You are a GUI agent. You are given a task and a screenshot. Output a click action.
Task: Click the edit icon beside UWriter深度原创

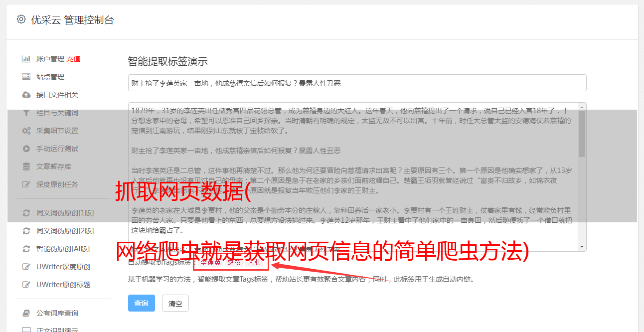26,267
